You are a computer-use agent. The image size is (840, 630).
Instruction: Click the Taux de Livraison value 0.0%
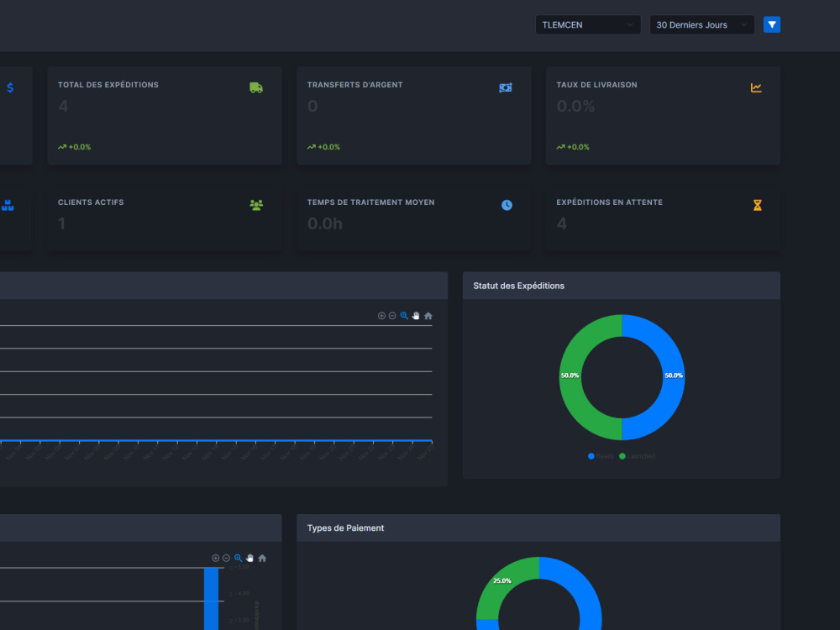tap(575, 106)
